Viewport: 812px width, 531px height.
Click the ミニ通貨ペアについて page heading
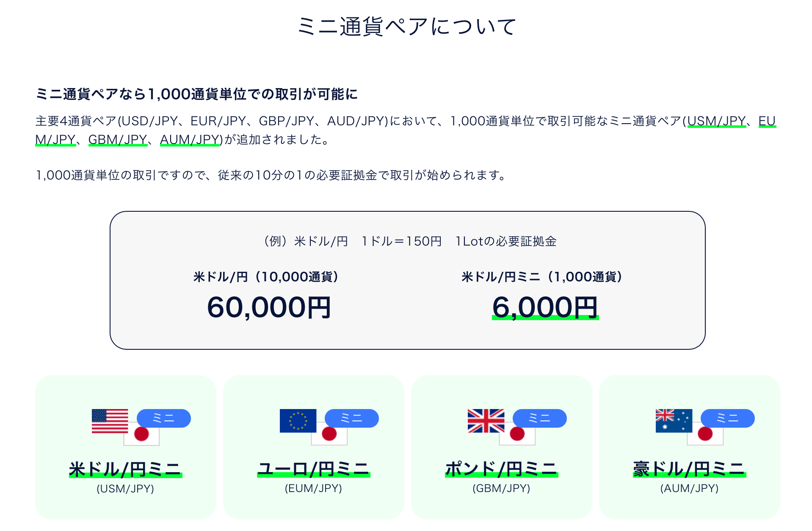click(x=406, y=26)
